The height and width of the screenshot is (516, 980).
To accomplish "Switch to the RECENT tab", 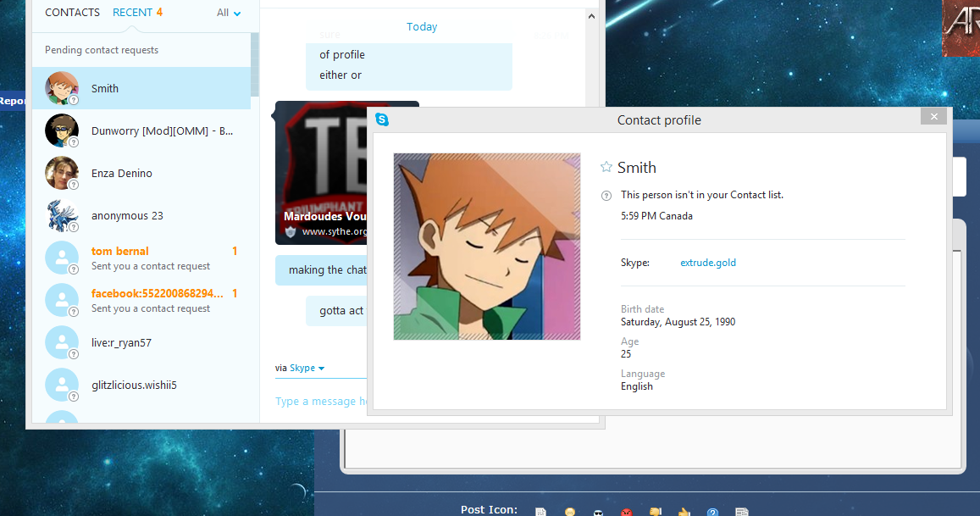I will pyautogui.click(x=137, y=13).
